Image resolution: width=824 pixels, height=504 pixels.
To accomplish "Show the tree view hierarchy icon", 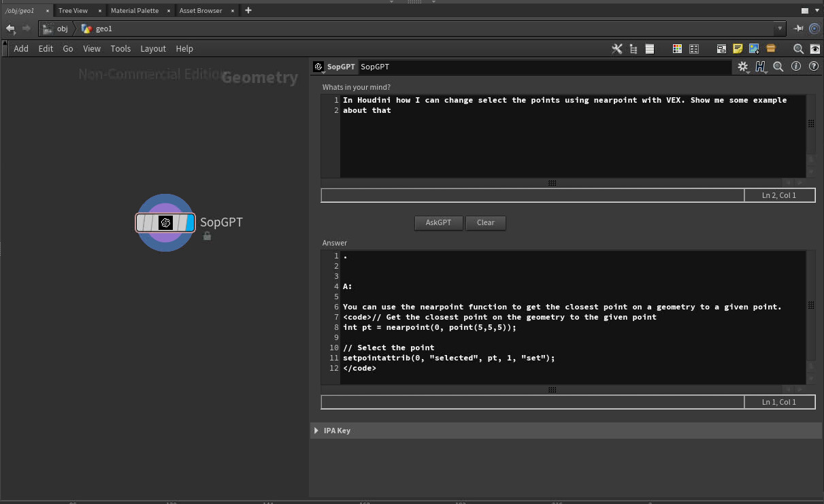I will pos(633,49).
